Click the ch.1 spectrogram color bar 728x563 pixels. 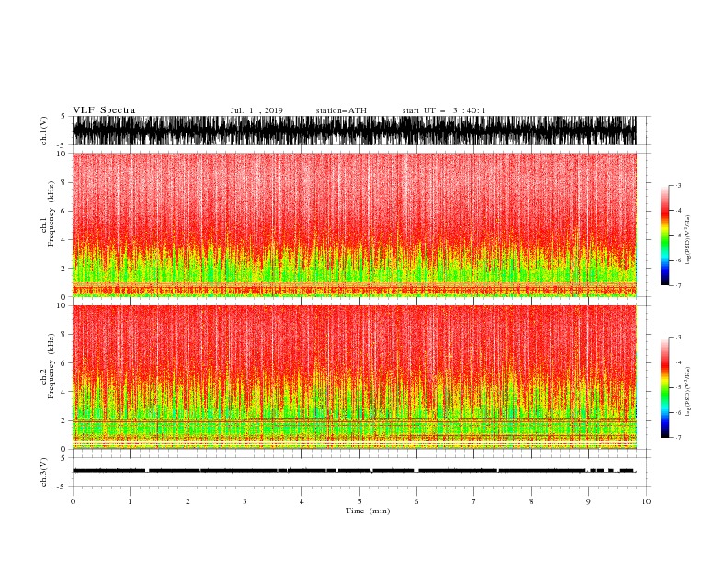pos(665,236)
